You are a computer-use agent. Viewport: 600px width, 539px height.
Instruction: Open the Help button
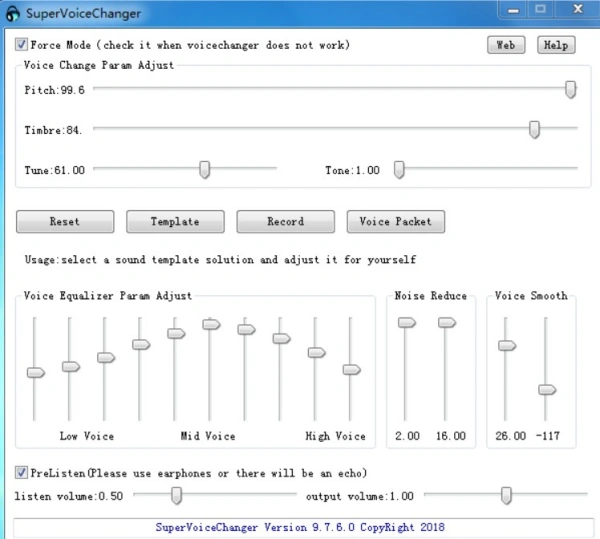pyautogui.click(x=556, y=45)
